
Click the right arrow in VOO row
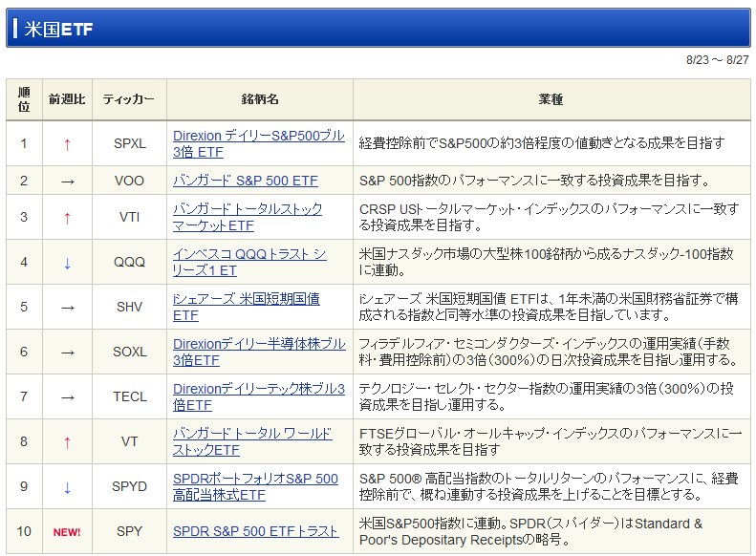pyautogui.click(x=68, y=182)
